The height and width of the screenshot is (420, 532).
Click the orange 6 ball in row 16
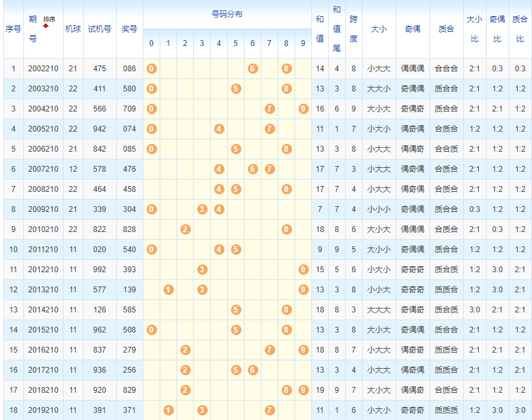[252, 370]
